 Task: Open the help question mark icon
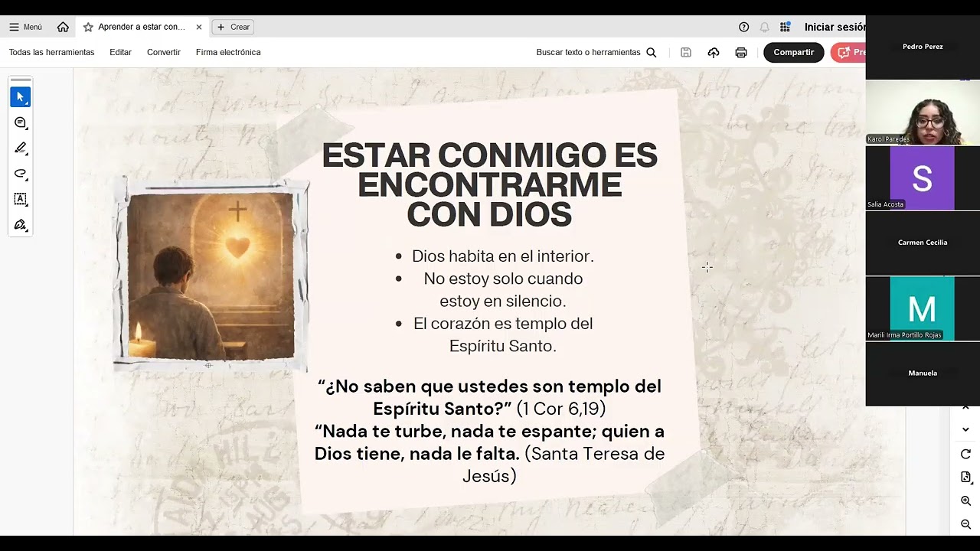(x=743, y=27)
